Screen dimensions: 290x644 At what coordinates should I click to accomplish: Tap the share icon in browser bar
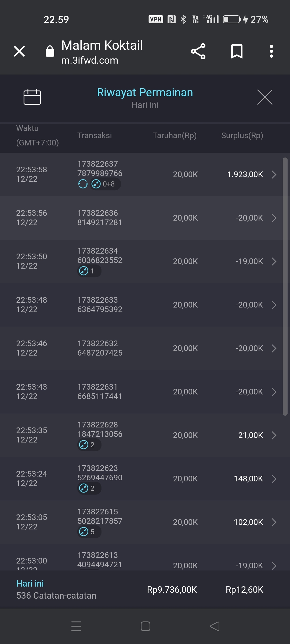coord(198,51)
